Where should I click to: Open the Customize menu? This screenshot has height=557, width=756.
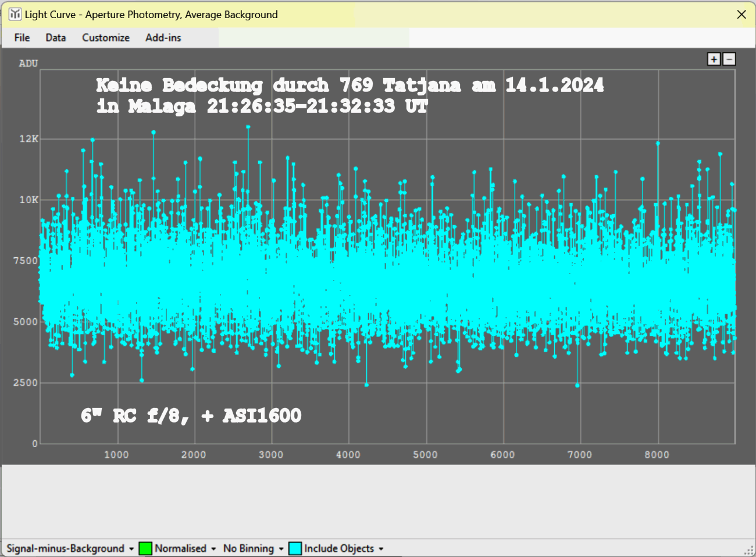click(106, 38)
